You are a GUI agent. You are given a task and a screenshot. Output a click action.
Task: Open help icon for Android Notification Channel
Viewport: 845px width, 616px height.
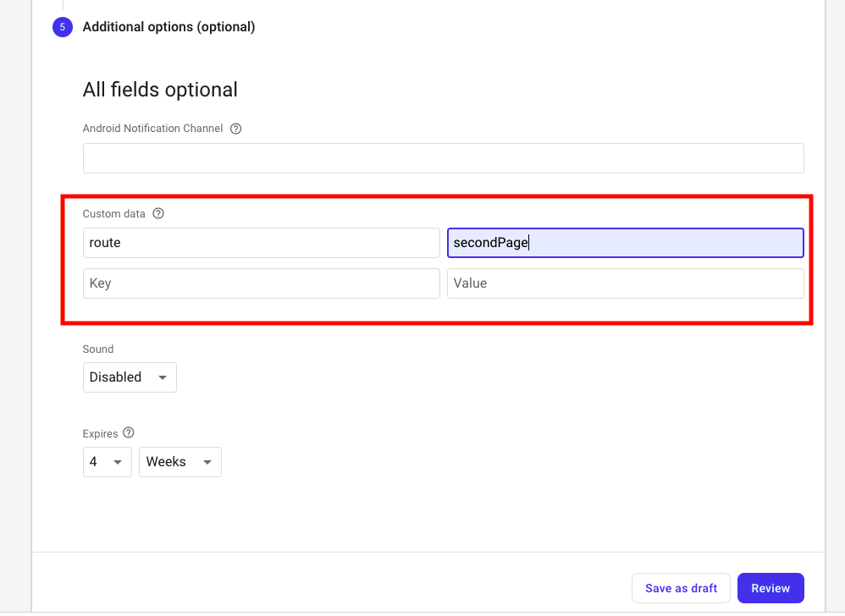[236, 129]
